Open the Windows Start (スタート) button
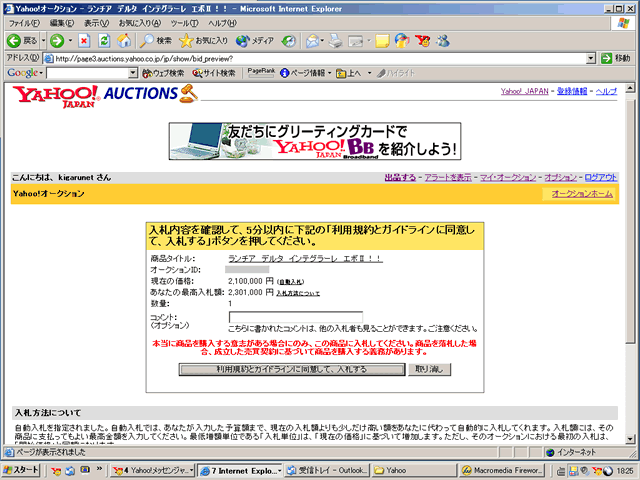The width and height of the screenshot is (640, 480). (x=21, y=470)
